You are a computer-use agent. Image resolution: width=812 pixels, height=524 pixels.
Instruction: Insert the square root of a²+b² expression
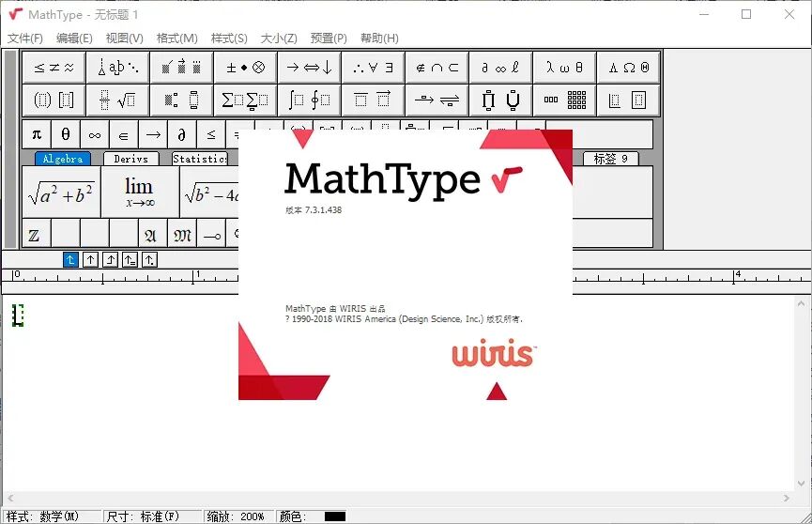pos(61,193)
